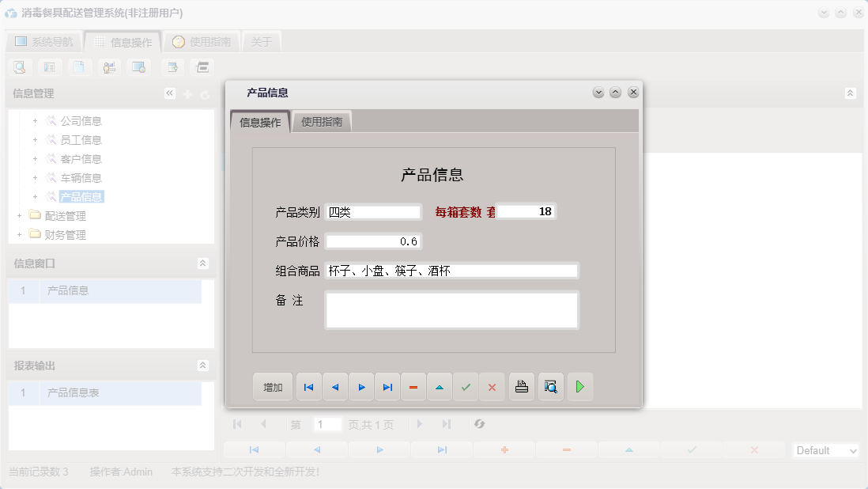Open the magnifier search tool in the main toolbar
The height and width of the screenshot is (489, 868).
pos(19,67)
